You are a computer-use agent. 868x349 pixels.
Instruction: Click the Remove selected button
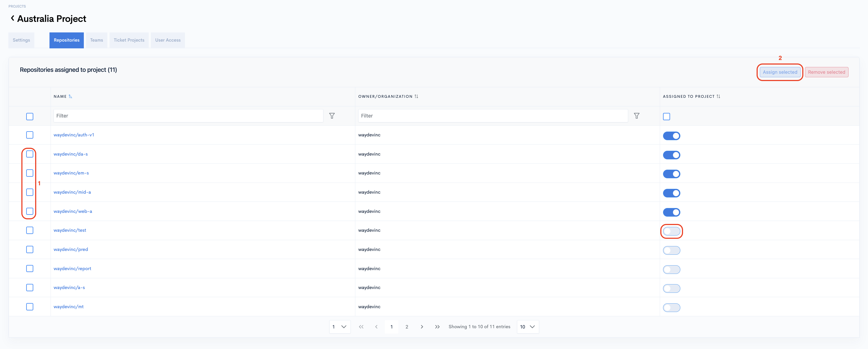[x=826, y=72]
